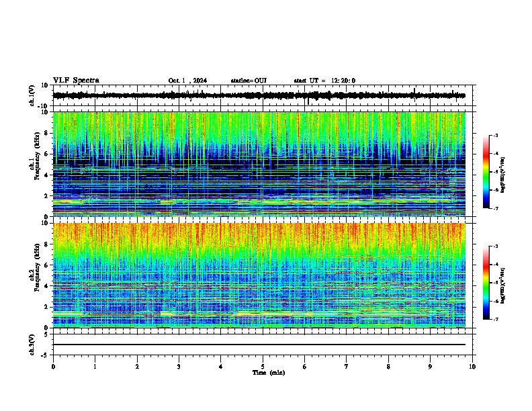Image resolution: width=532 pixels, height=411 pixels.
Task: Click the "8" kHz tick on ch.2 spectrogram
Action: tap(47, 244)
